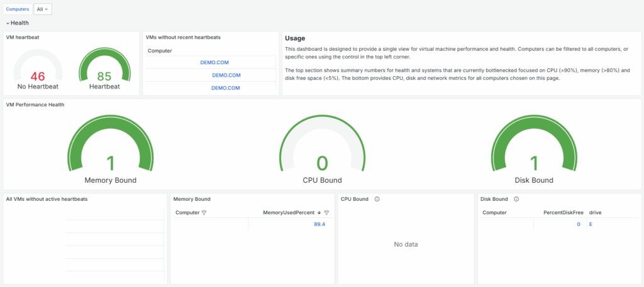644x287 pixels.
Task: Click the VM heartbeat panel title
Action: 23,37
